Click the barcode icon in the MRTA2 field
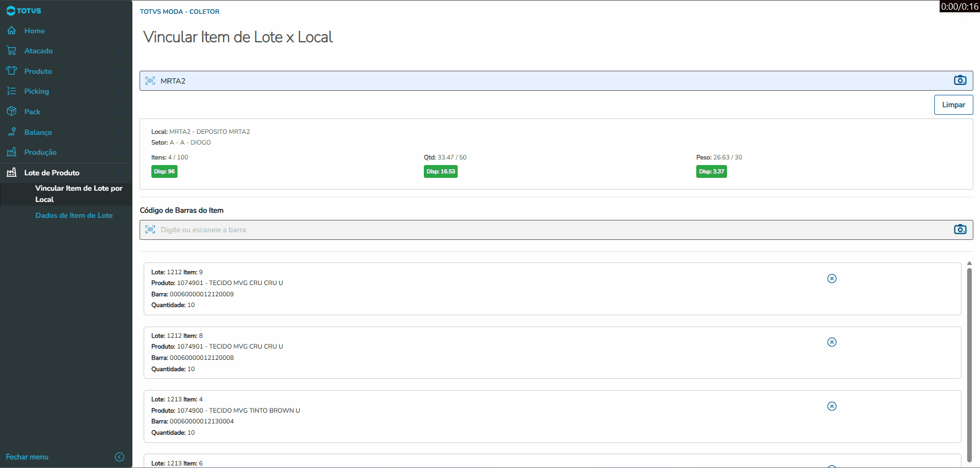 [x=150, y=80]
